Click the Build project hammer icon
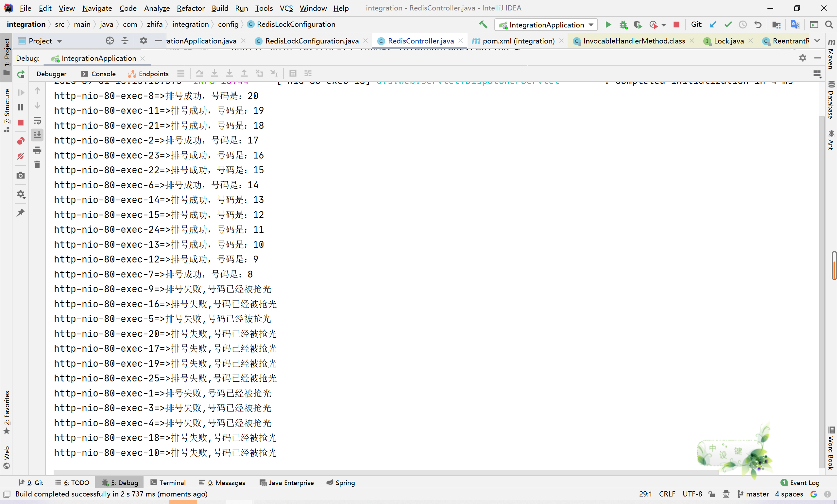 tap(483, 25)
